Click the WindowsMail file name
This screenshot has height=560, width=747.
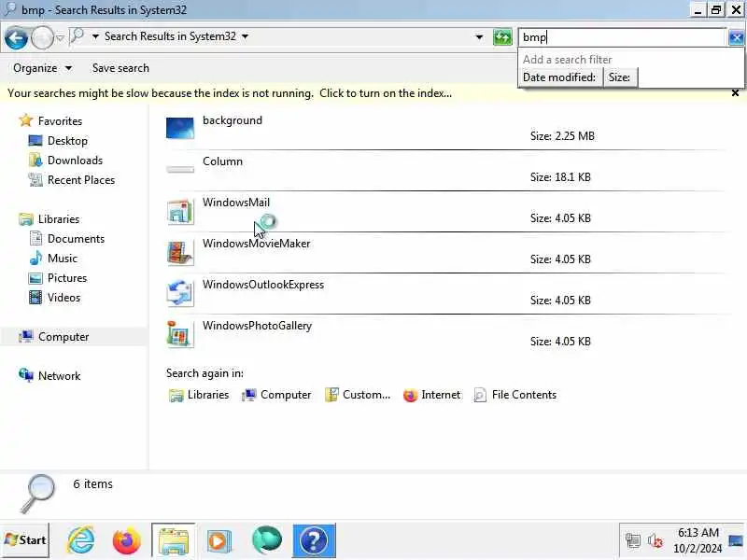point(236,203)
